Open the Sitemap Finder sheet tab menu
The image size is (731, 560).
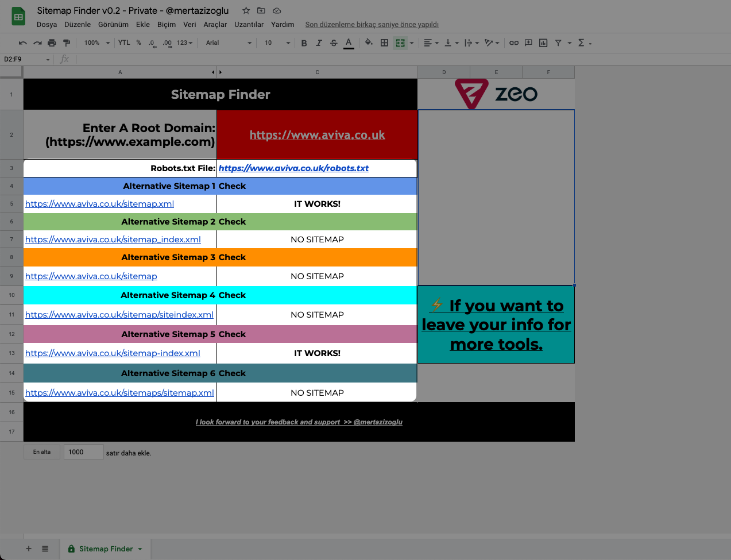tap(140, 549)
